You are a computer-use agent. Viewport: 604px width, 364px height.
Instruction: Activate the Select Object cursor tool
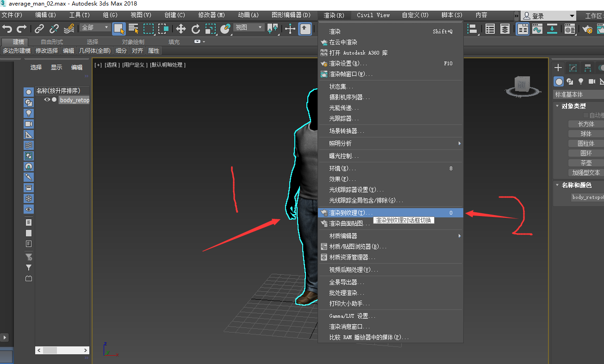[x=119, y=29]
